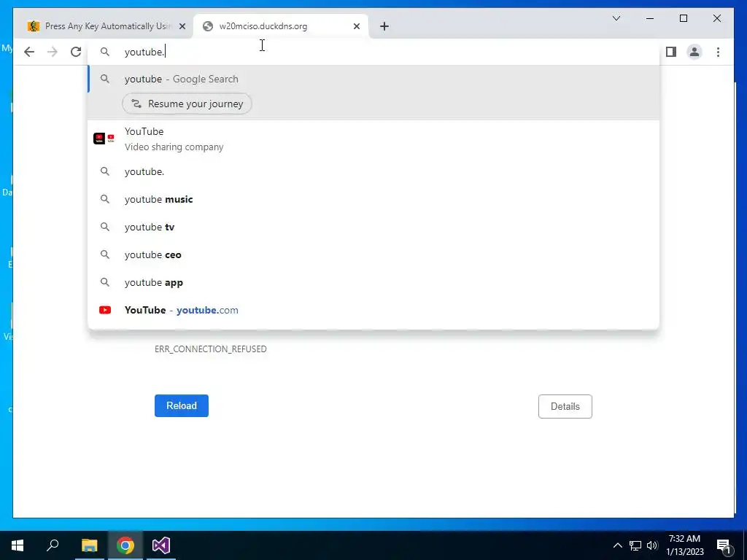Show hidden system tray icons
Viewport: 747px width, 560px height.
617,545
